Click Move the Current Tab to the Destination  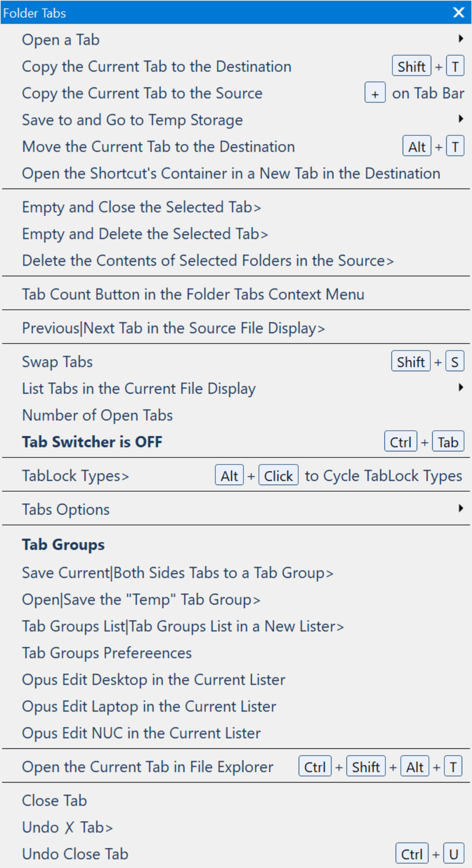click(x=159, y=147)
